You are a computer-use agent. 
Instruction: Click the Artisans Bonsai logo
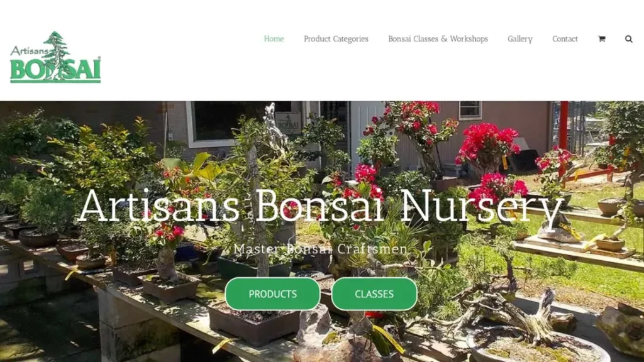pos(55,57)
